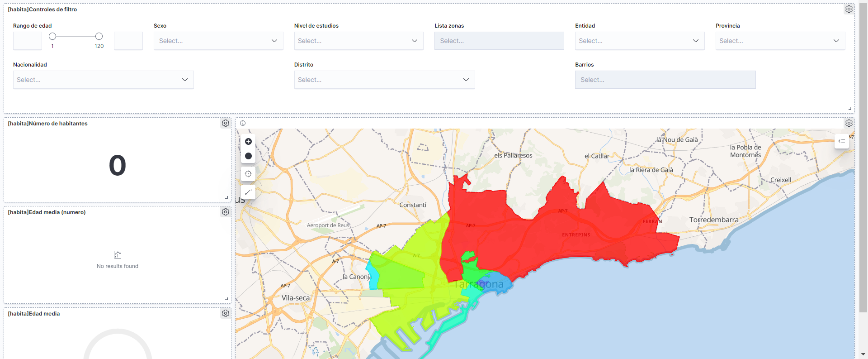Click the map info icon

pyautogui.click(x=243, y=123)
